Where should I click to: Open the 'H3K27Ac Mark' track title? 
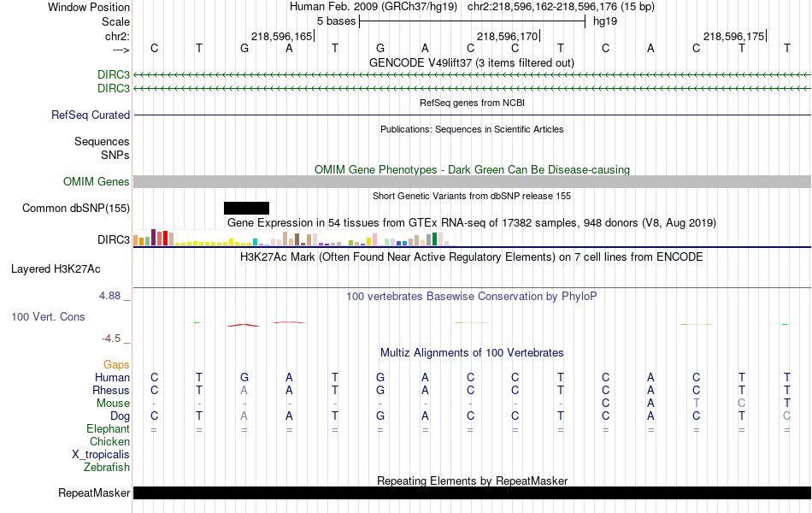tap(472, 257)
